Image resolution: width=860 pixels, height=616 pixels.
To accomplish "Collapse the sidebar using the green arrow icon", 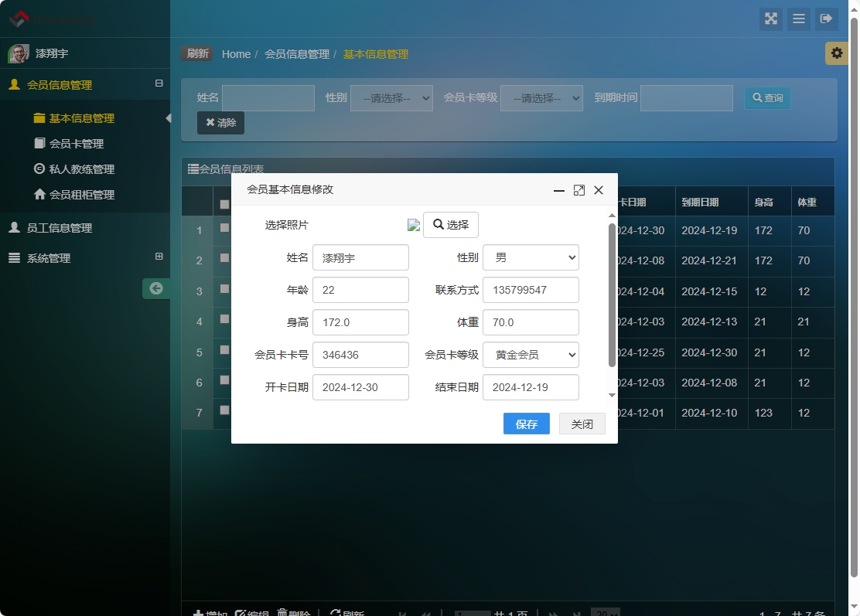I will coord(156,288).
